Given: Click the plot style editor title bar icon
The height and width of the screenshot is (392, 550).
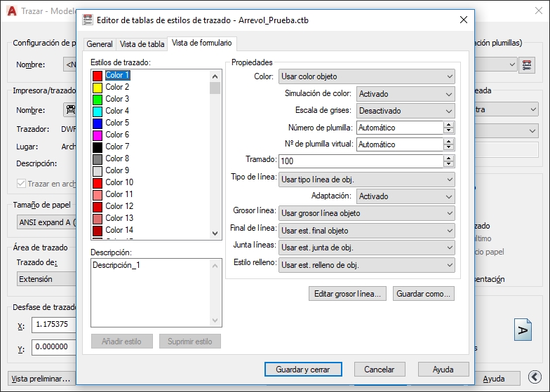Looking at the screenshot, I should coord(88,20).
